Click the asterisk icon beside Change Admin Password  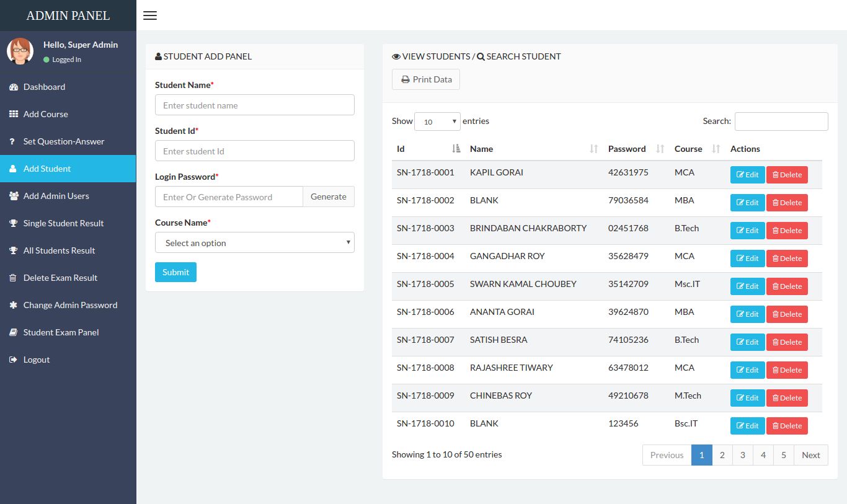12,306
